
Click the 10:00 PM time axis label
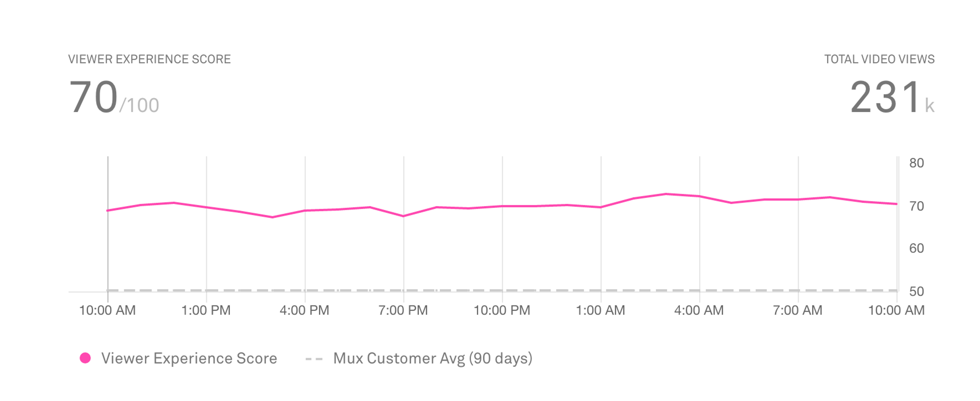(x=502, y=310)
